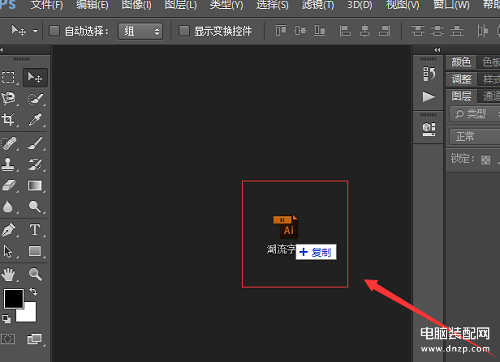Select the Hand tool

click(8, 274)
